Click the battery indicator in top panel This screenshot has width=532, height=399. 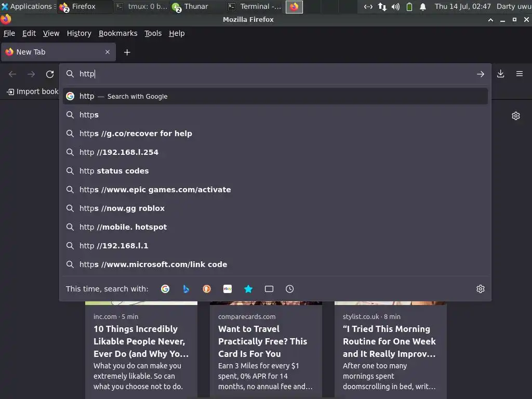pos(409,7)
